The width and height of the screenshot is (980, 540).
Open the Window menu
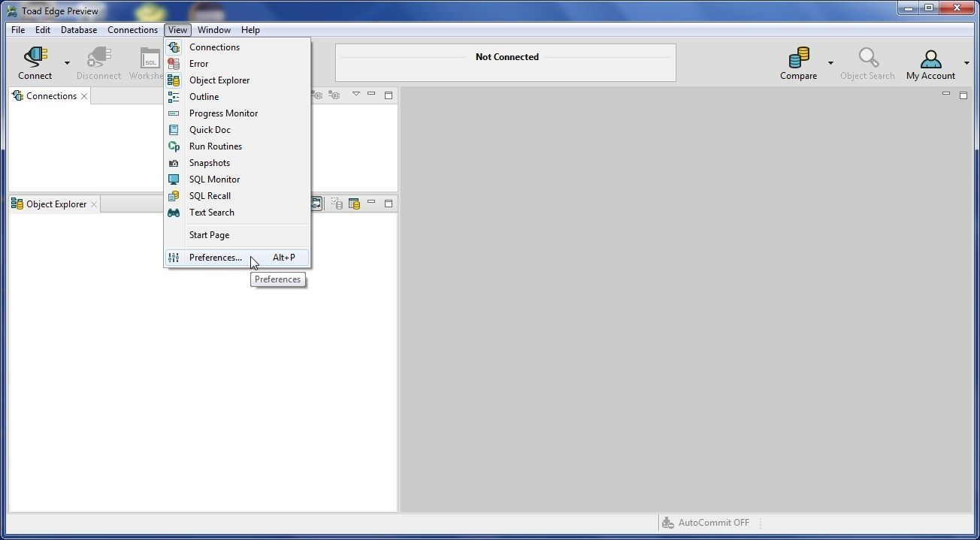click(x=214, y=30)
